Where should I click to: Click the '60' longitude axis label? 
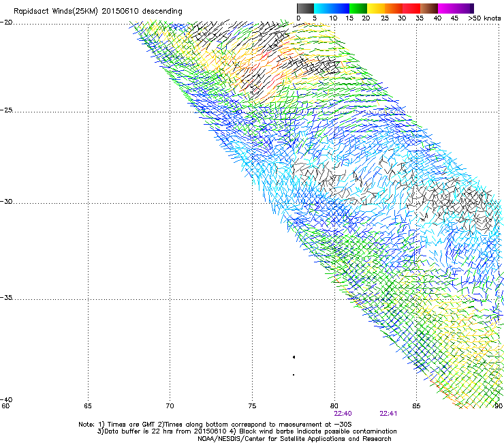coord(5,406)
